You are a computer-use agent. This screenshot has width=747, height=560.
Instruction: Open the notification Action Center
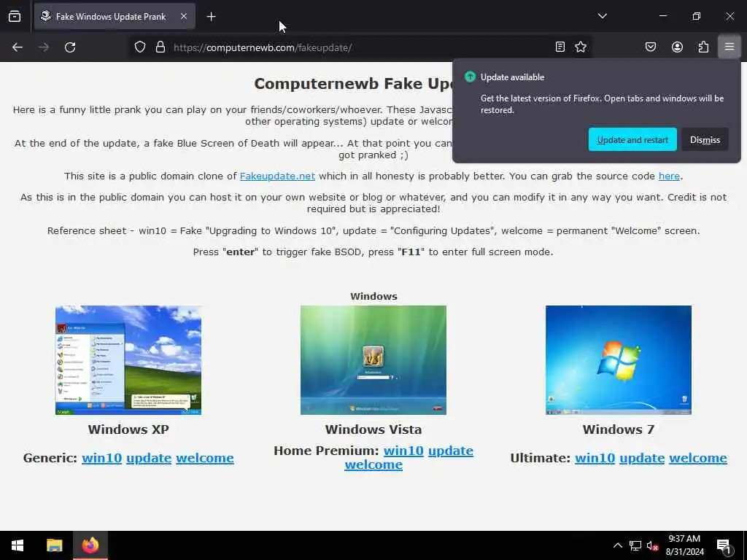point(724,545)
